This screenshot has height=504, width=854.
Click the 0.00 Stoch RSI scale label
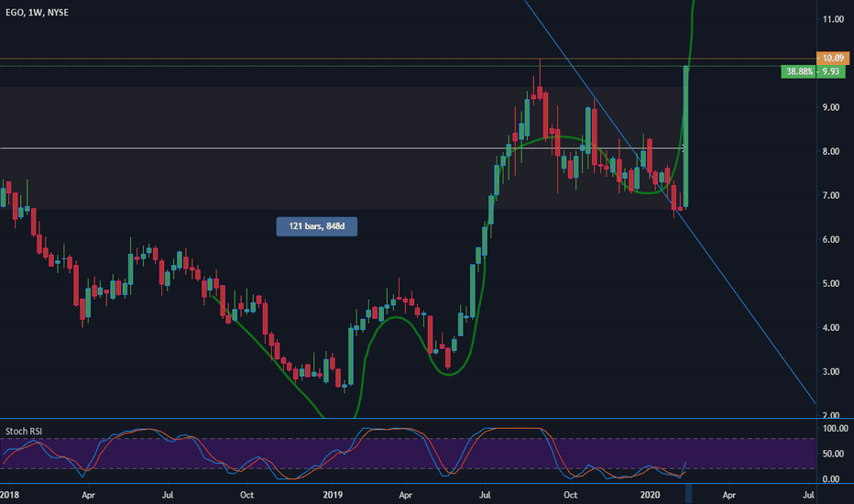pos(831,479)
